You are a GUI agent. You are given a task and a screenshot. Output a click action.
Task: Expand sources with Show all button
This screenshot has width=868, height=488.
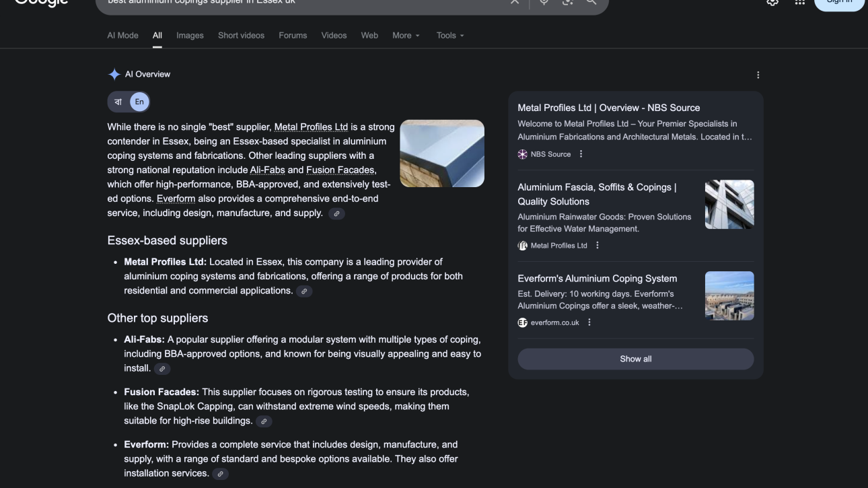tap(635, 359)
